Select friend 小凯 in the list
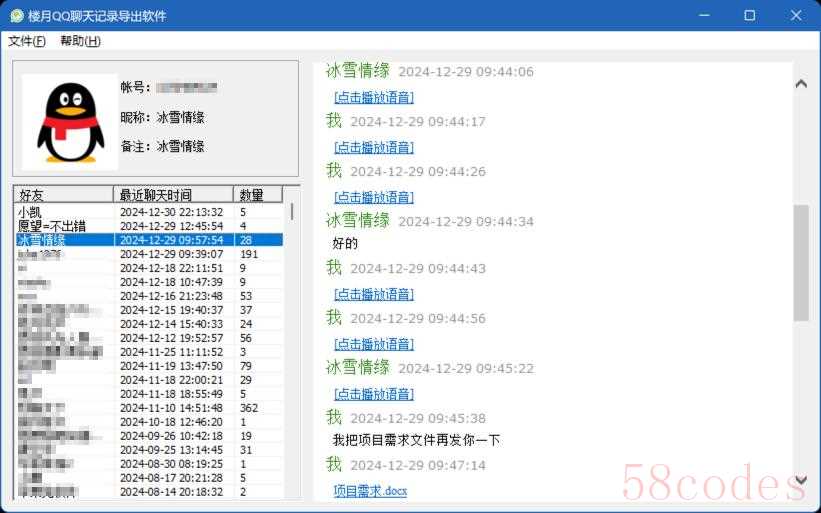 click(150, 212)
